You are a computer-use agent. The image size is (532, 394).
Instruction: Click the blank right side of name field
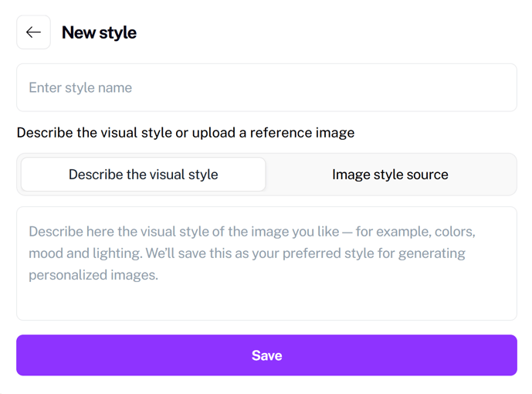coord(373,87)
